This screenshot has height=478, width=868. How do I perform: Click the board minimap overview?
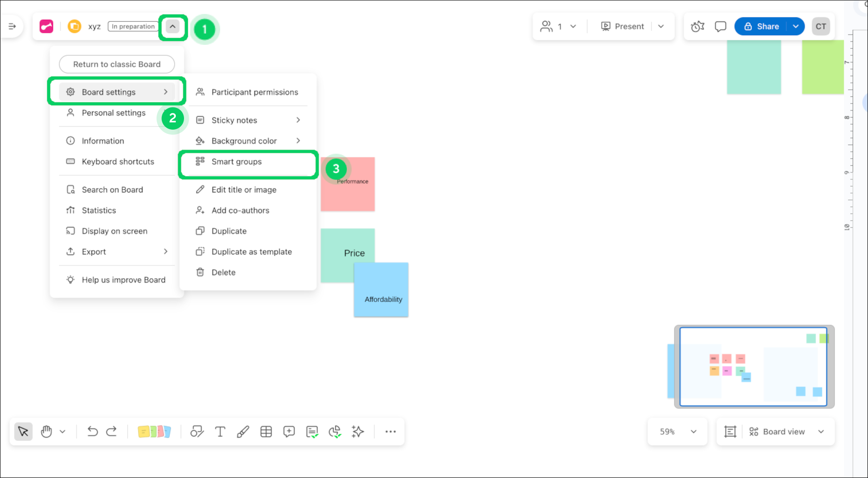753,367
